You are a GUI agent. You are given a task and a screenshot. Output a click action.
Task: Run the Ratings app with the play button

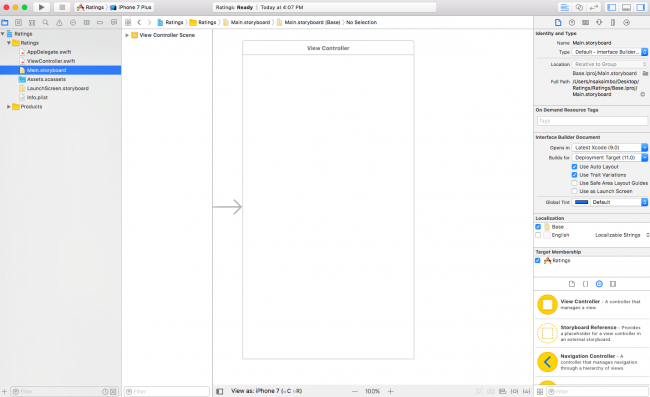(x=41, y=7)
